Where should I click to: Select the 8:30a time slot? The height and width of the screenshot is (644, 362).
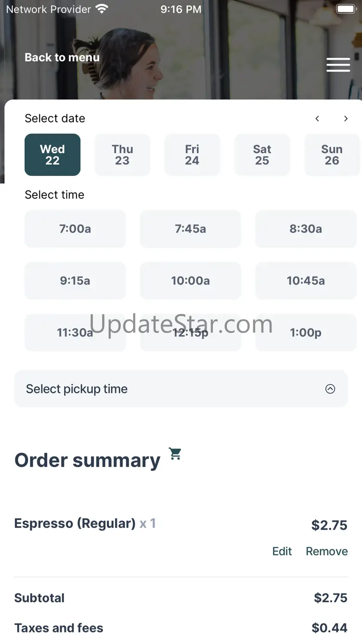pyautogui.click(x=306, y=229)
